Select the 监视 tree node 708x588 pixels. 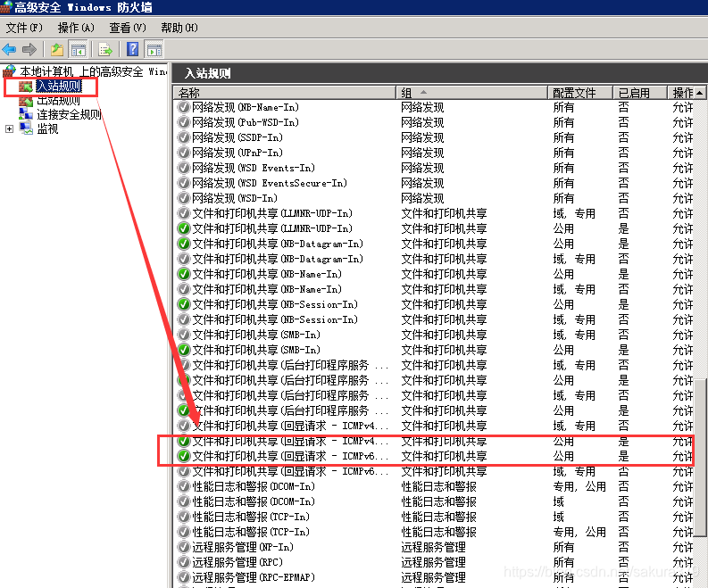(x=47, y=129)
